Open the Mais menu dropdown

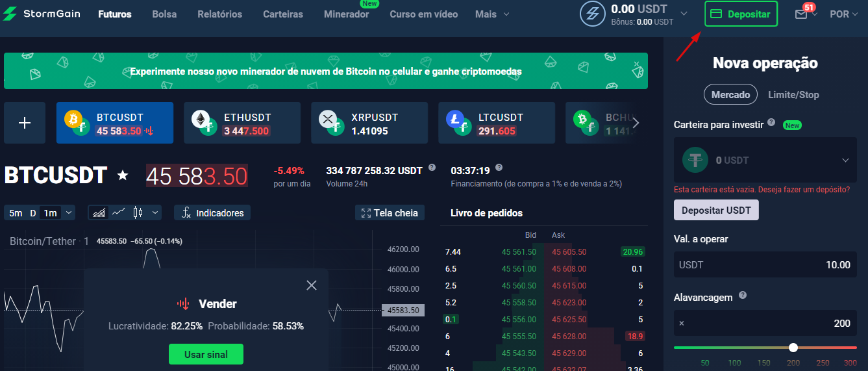tap(492, 14)
